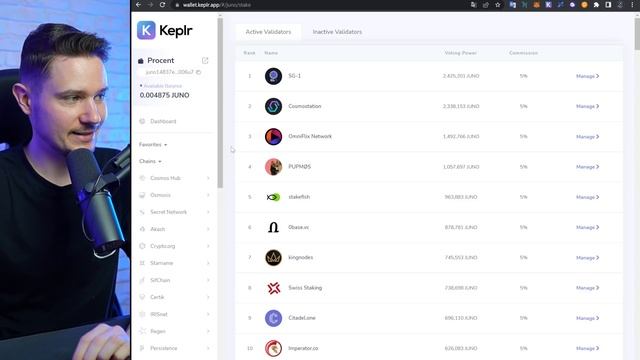The image size is (640, 360).
Task: Switch to the Active Validators tab
Action: (x=268, y=32)
